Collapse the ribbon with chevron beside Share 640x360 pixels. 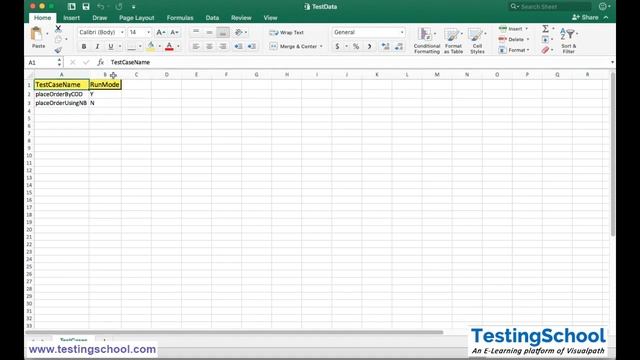point(606,18)
